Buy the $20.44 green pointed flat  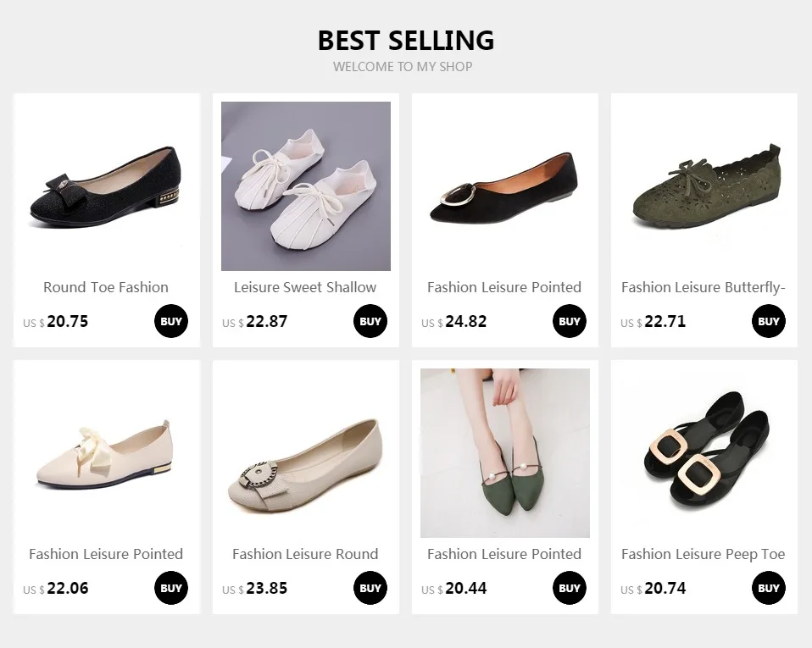point(570,589)
